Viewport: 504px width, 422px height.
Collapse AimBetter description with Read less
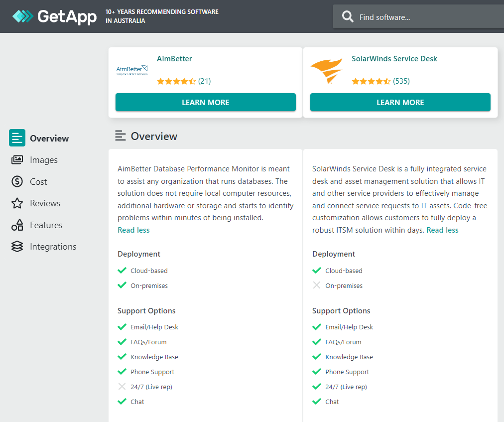coord(133,230)
